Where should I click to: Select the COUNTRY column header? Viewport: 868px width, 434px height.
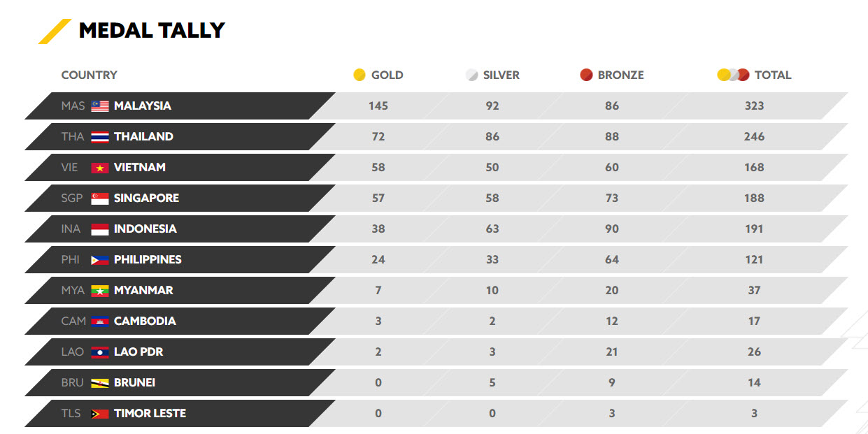coord(89,75)
